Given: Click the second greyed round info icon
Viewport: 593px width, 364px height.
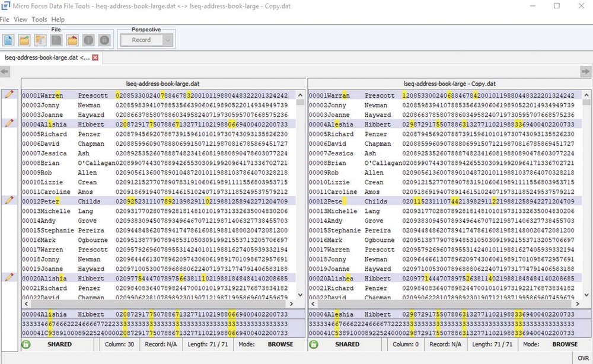Looking at the screenshot, I should tap(104, 40).
